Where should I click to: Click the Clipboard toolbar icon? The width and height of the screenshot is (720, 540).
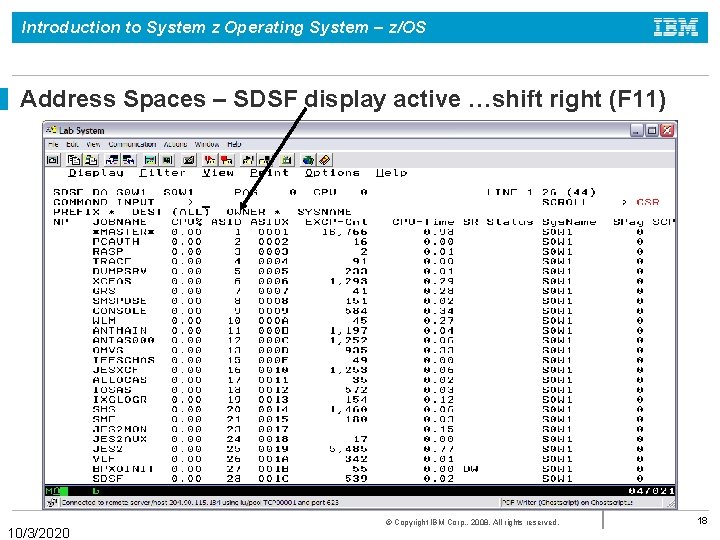coord(287,160)
